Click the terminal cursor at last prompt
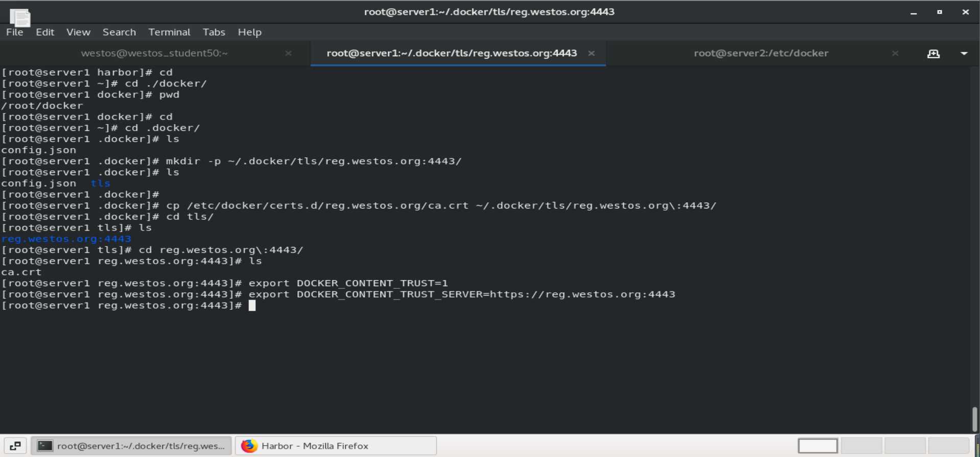 tap(252, 306)
